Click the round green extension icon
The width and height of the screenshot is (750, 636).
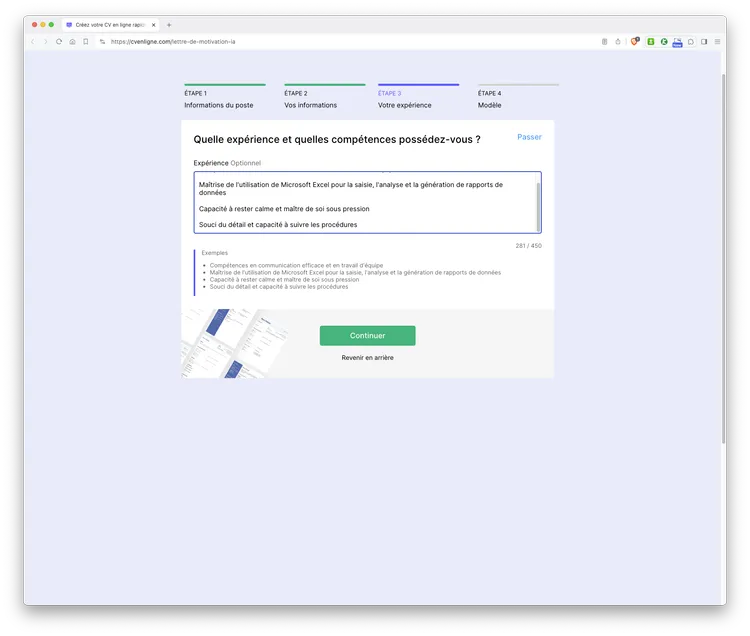664,42
